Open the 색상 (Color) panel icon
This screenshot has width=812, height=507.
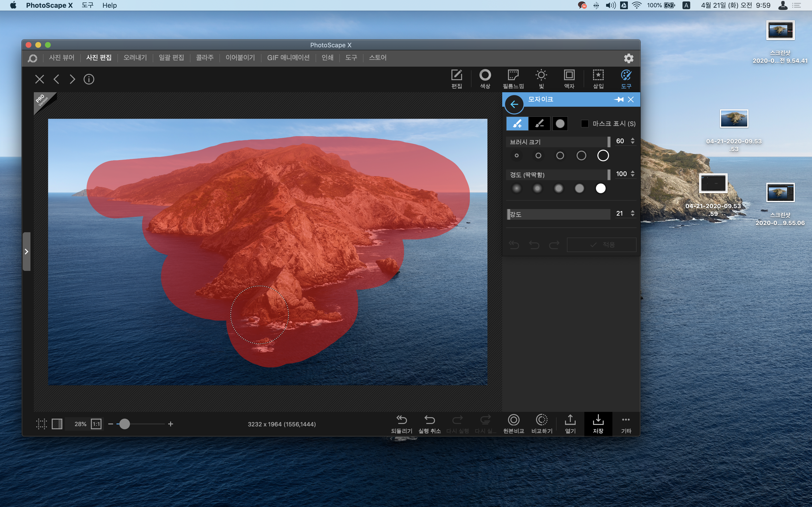point(485,79)
